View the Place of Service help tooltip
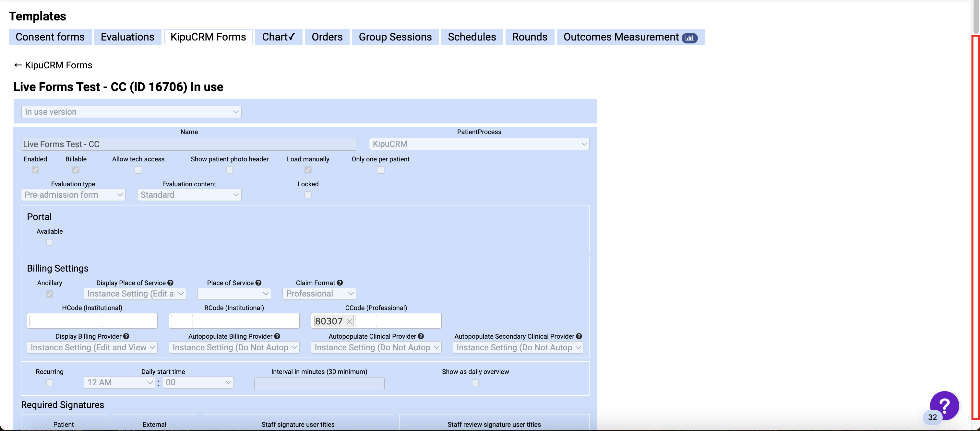This screenshot has width=980, height=431. pos(258,283)
